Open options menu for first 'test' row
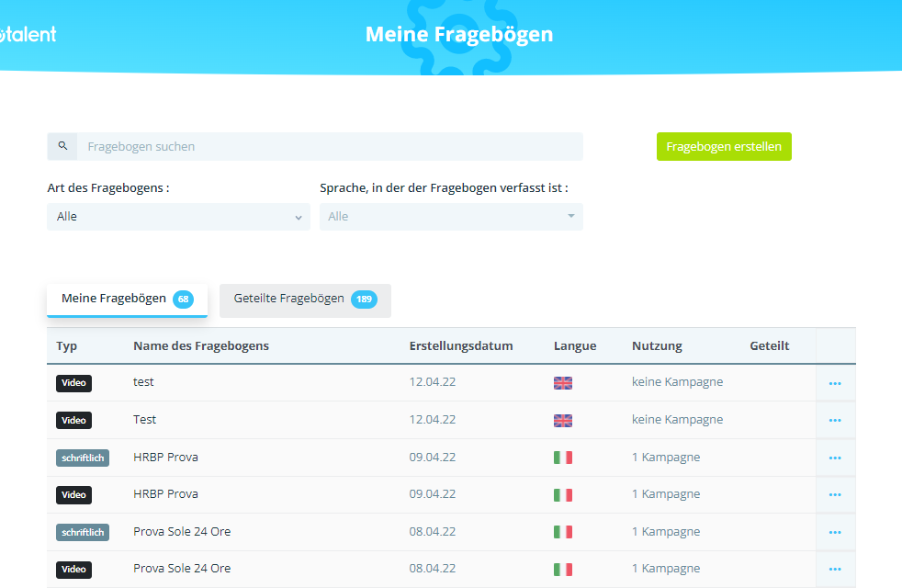This screenshot has height=588, width=902. click(x=835, y=383)
